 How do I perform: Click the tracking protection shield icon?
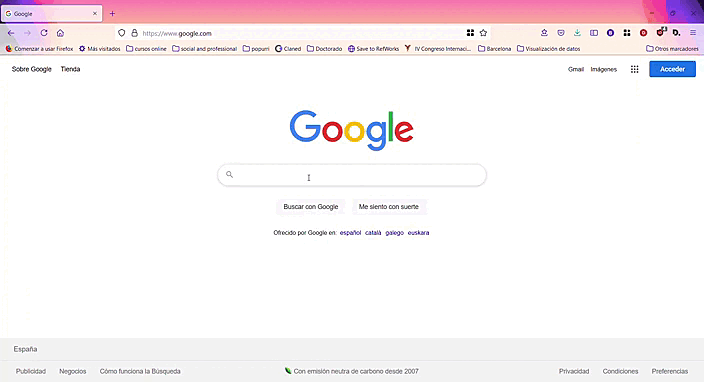(x=122, y=33)
